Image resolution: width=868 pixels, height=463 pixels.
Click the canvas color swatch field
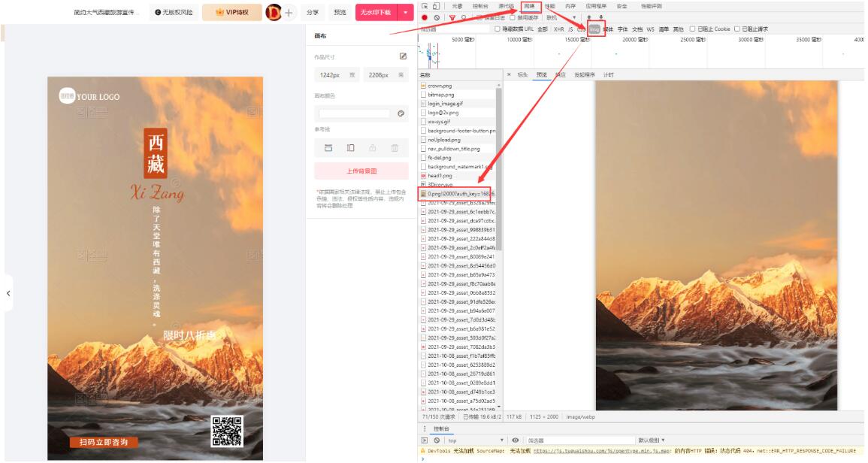[354, 113]
